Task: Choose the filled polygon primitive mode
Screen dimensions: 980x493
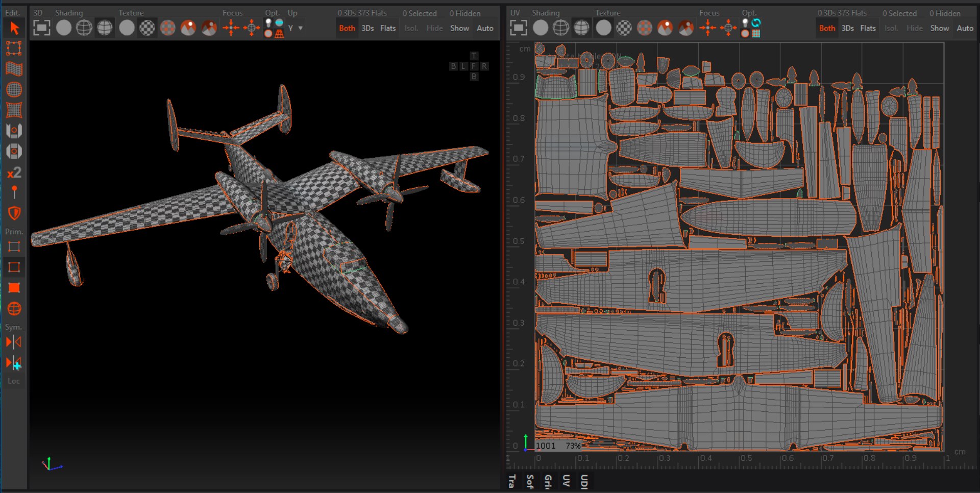Action: pyautogui.click(x=14, y=288)
